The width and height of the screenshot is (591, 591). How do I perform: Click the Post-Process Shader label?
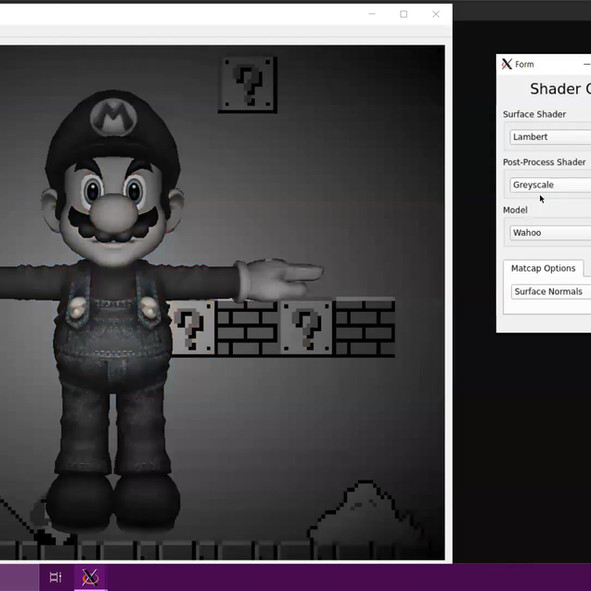pos(544,162)
